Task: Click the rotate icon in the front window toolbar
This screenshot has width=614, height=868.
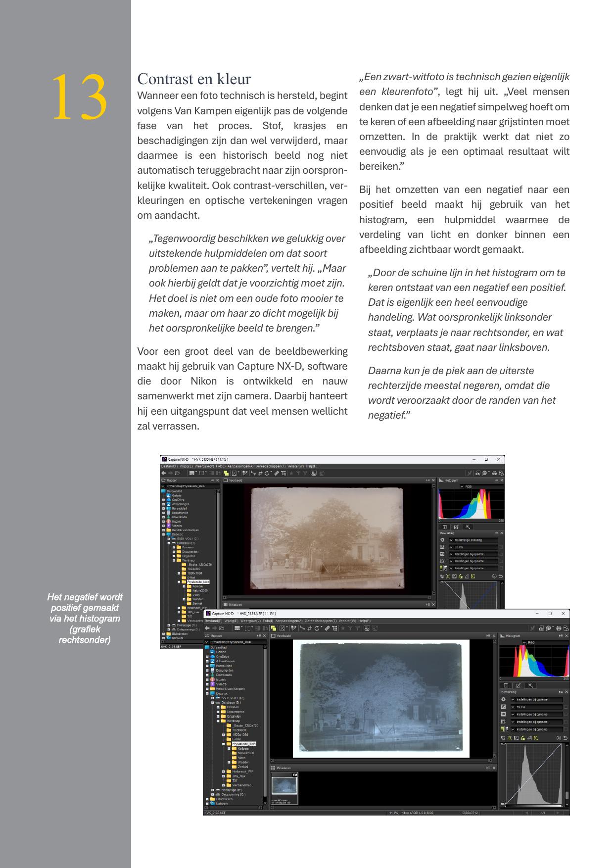Action: point(317,628)
